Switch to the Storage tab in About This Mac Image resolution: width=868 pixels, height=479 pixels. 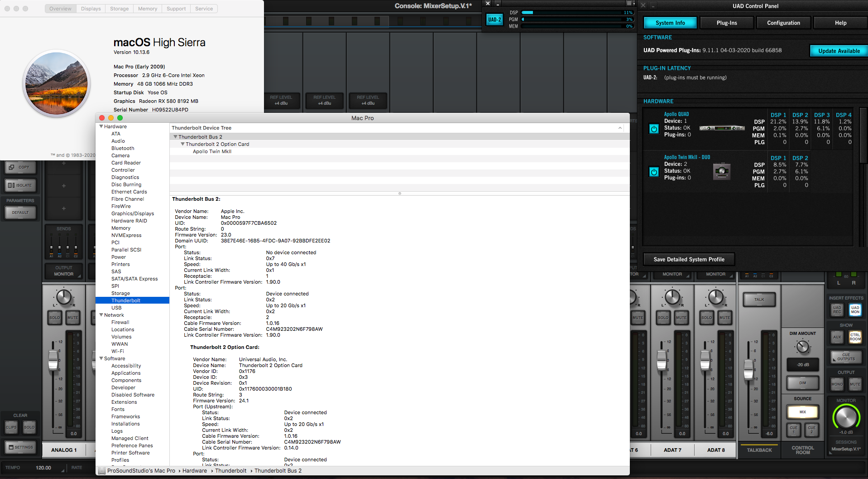(120, 9)
